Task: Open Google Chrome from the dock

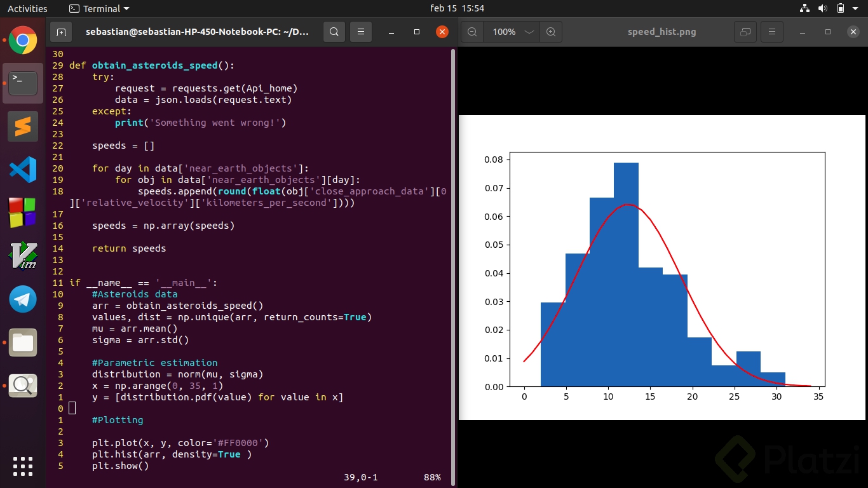Action: click(x=23, y=41)
